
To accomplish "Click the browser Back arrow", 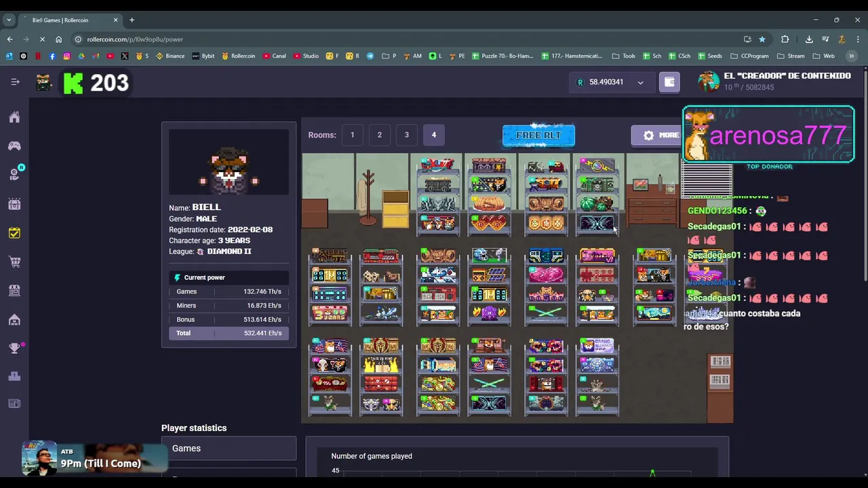I will [x=9, y=39].
